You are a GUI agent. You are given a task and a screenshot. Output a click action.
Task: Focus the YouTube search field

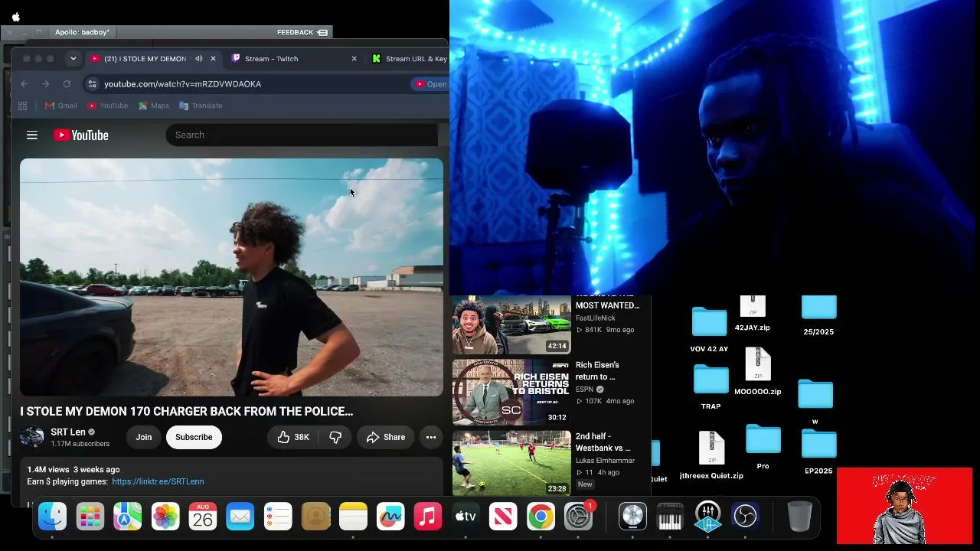(302, 135)
